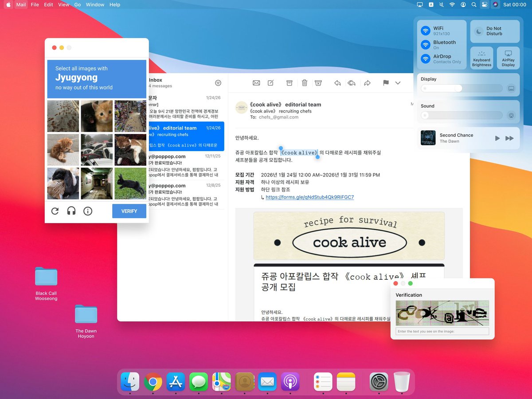The image size is (532, 399).
Task: Open System Preferences from the Dock
Action: [379, 381]
